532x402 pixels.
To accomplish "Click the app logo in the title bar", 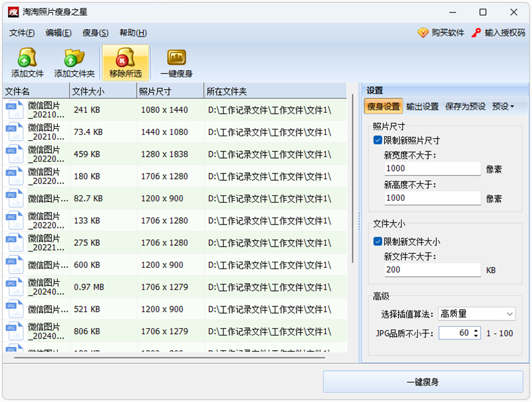I will pos(13,12).
